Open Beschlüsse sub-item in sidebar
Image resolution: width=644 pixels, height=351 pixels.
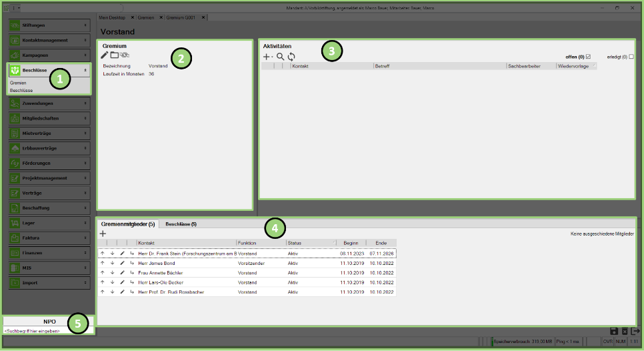(21, 91)
